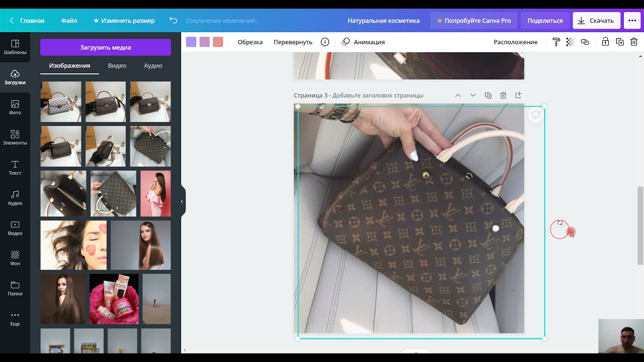
Task: Open the Анимация animation panel
Action: point(363,42)
